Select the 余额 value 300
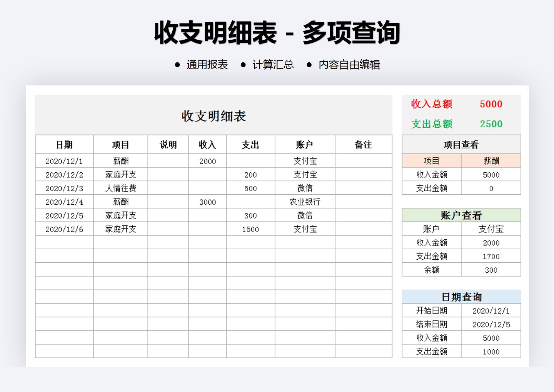Image resolution: width=554 pixels, height=392 pixels. click(491, 270)
